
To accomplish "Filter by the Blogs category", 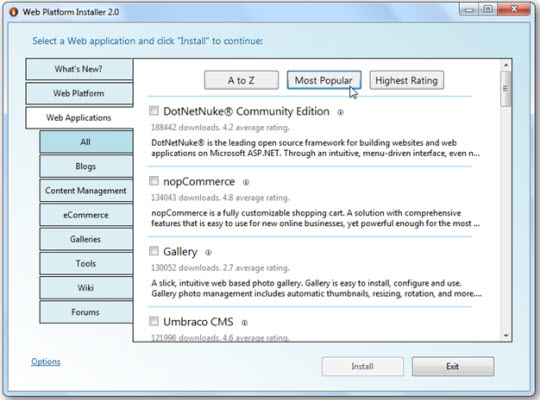I will (x=86, y=166).
